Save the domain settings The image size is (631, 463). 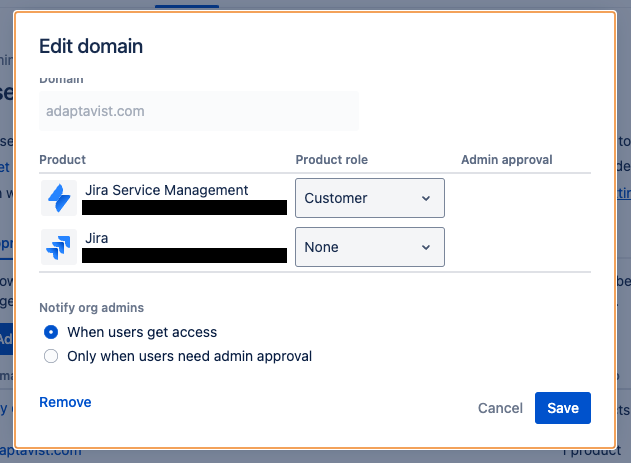(563, 408)
